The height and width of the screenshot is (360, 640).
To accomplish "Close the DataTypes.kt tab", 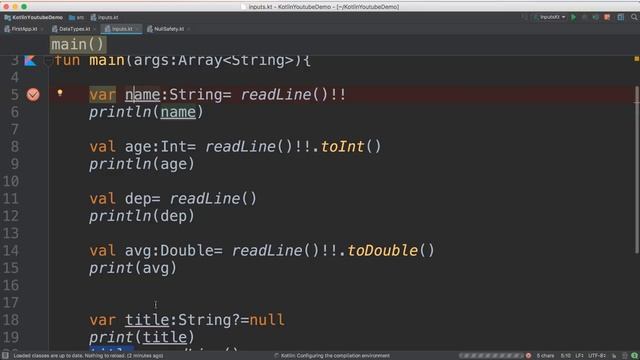I will coord(95,29).
